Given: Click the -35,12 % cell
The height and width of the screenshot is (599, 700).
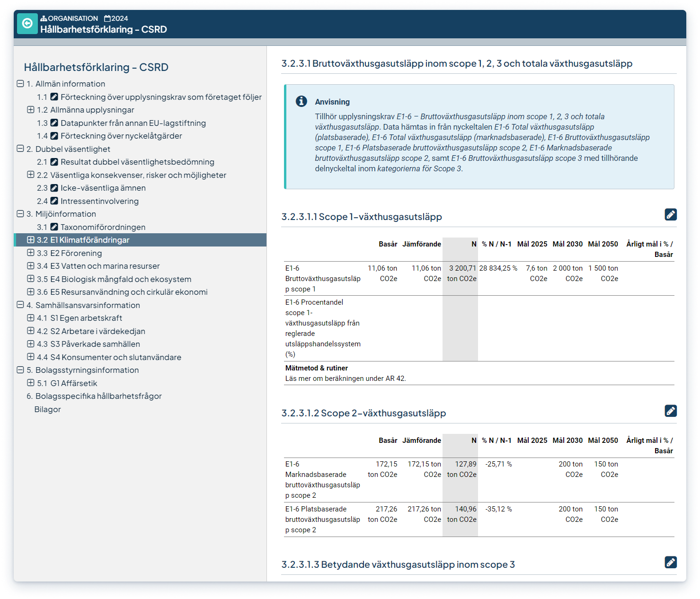Looking at the screenshot, I should (x=498, y=509).
